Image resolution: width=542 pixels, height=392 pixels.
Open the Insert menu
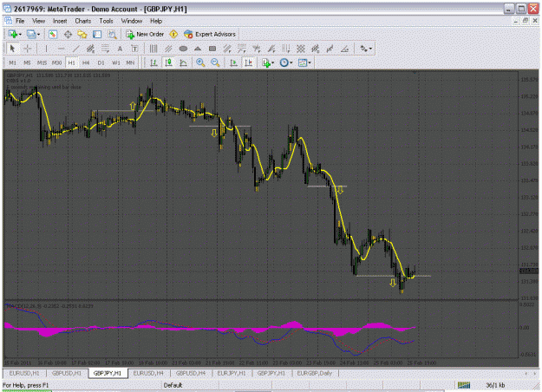60,21
